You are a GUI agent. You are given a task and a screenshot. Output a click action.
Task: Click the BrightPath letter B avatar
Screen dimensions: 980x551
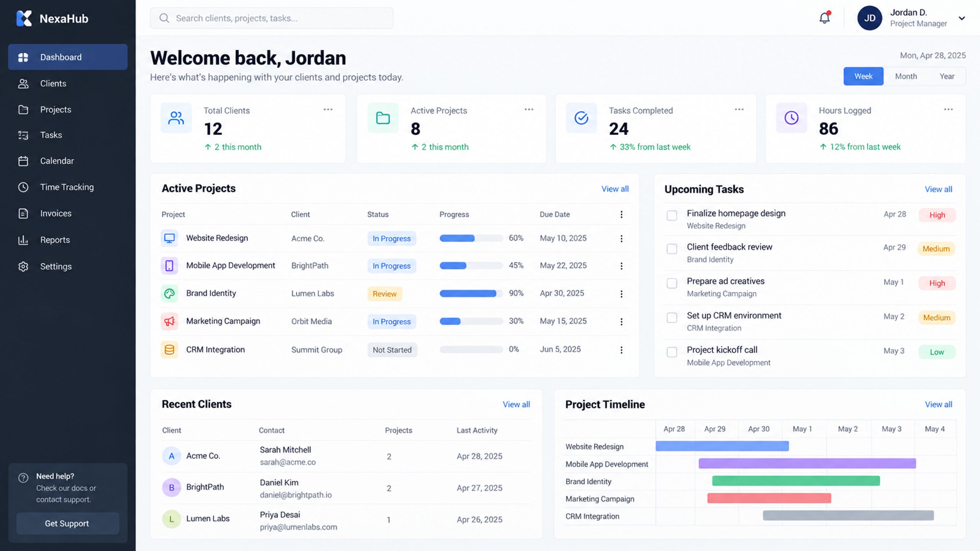171,487
